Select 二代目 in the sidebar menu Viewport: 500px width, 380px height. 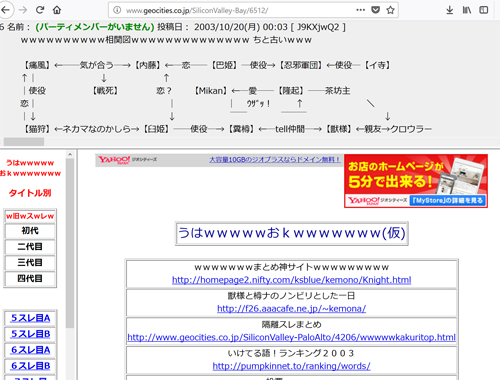30,247
